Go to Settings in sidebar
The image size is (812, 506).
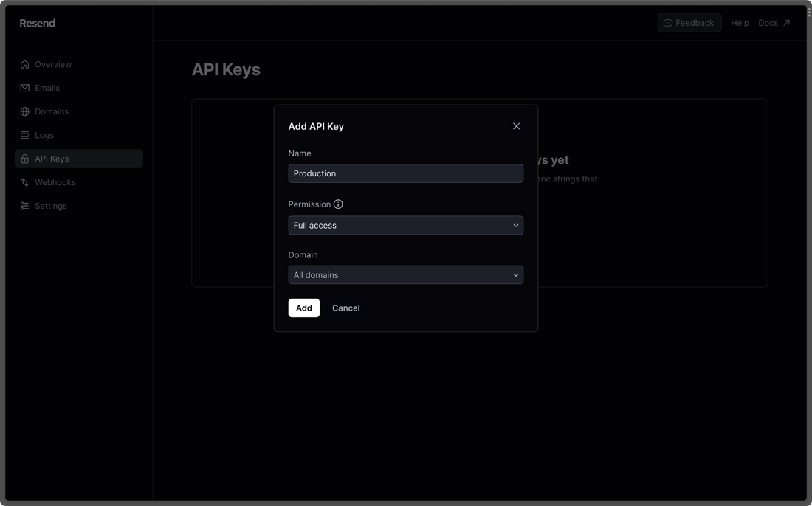coord(51,206)
